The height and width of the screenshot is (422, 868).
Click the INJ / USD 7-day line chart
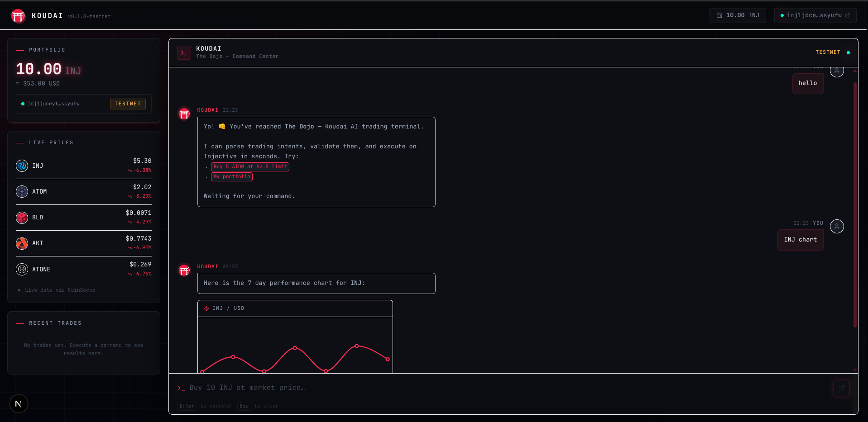295,345
